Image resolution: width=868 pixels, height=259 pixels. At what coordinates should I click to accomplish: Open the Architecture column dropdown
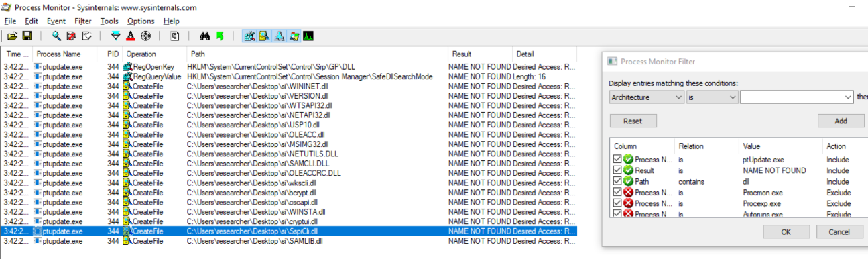[647, 97]
